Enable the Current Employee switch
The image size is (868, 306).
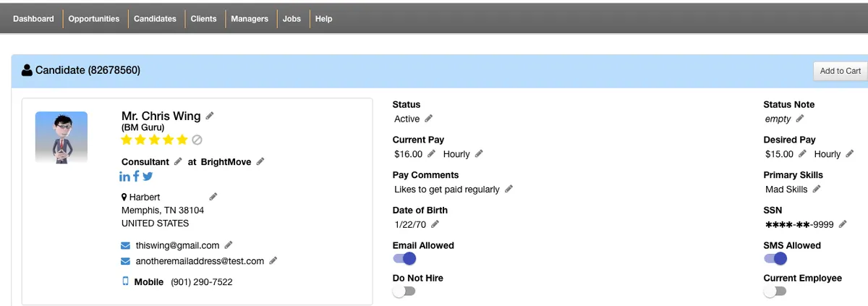point(775,292)
